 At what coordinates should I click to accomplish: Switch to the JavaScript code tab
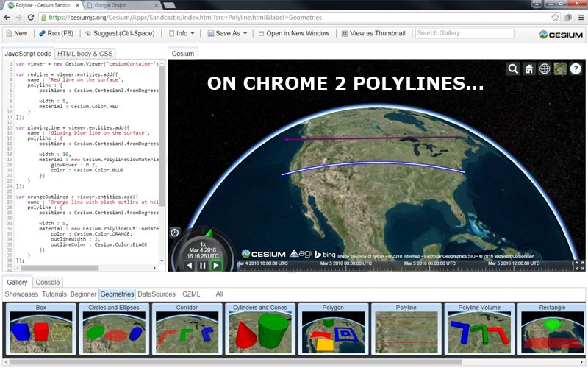(x=28, y=53)
